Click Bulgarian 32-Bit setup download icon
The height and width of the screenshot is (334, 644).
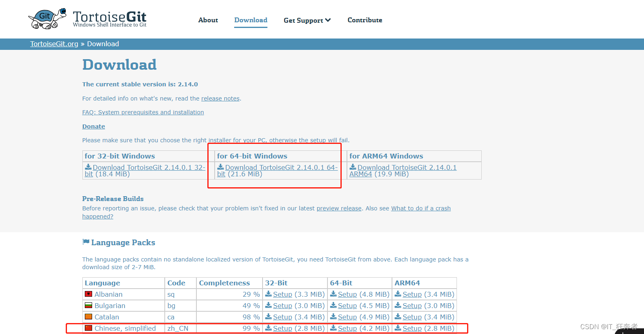point(268,305)
